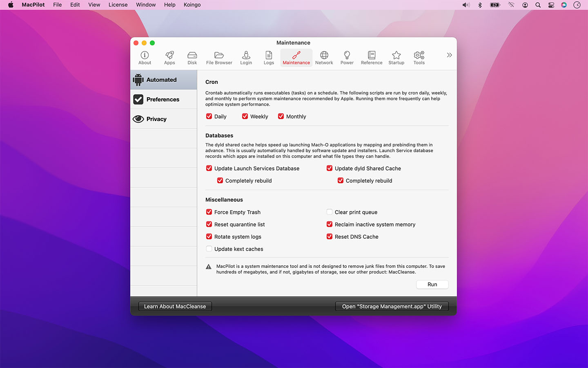Open the License menu
Image resolution: width=588 pixels, height=368 pixels.
(x=118, y=5)
